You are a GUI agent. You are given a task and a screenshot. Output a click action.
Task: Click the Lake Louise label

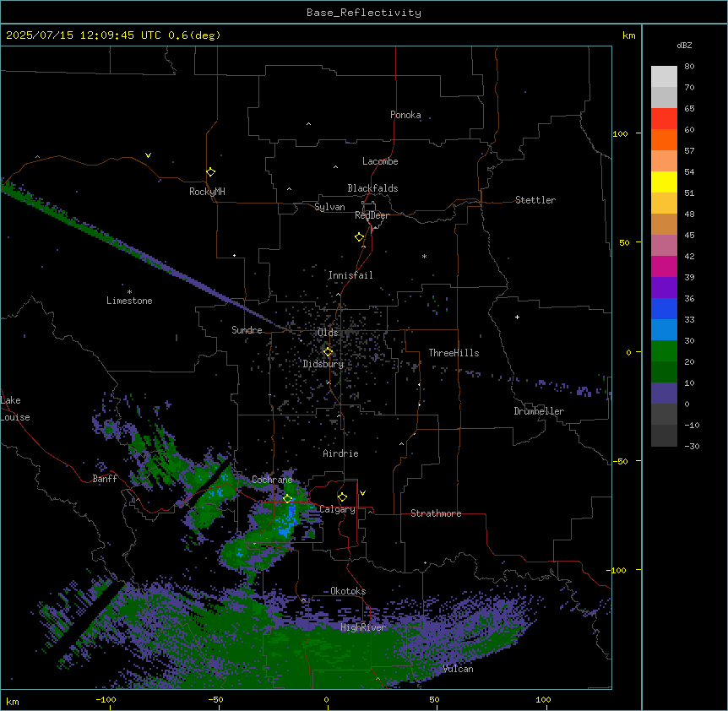[x=15, y=409]
